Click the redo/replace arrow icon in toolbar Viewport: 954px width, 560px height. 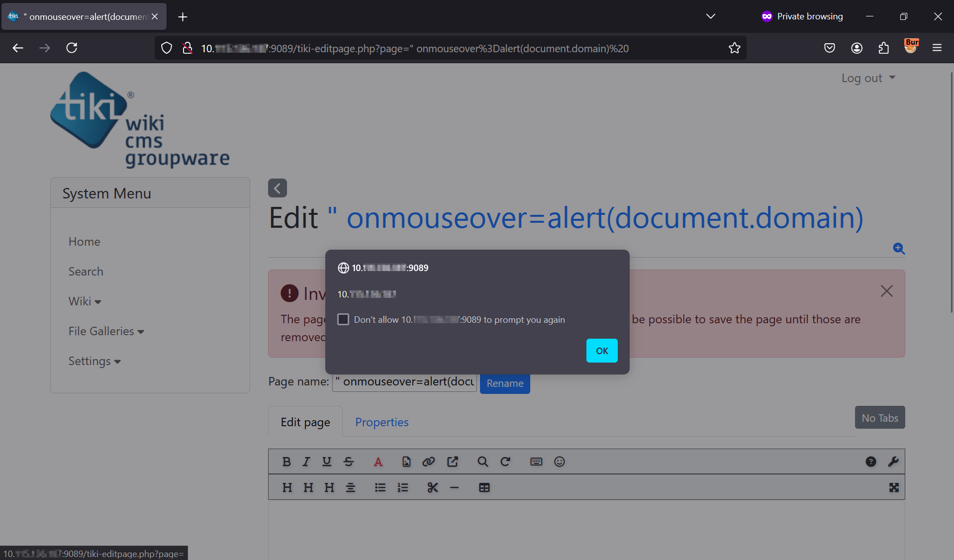click(x=505, y=462)
